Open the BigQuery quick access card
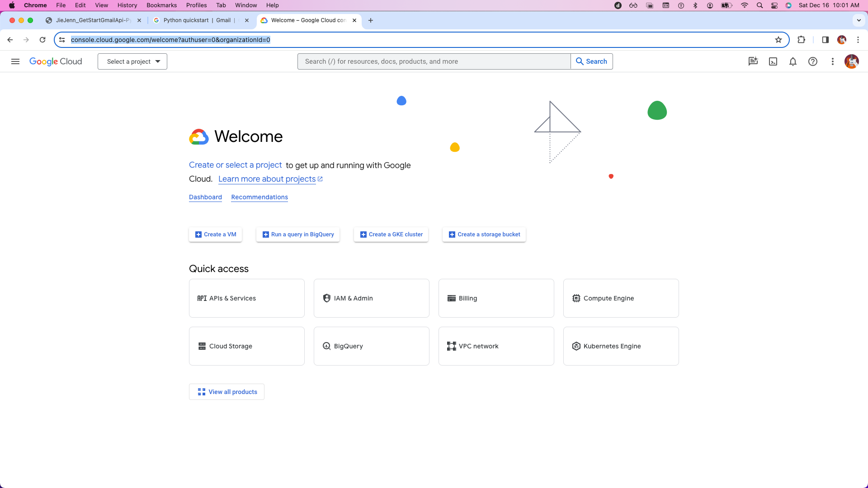 tap(372, 346)
